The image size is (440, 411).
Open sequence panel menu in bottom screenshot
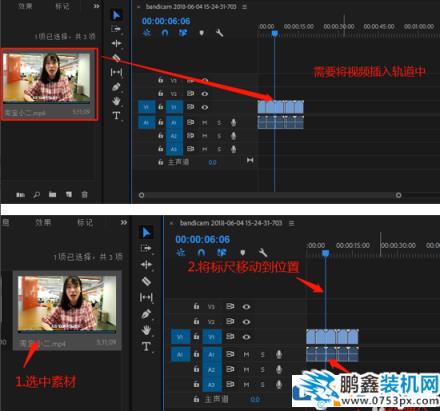[x=292, y=223]
